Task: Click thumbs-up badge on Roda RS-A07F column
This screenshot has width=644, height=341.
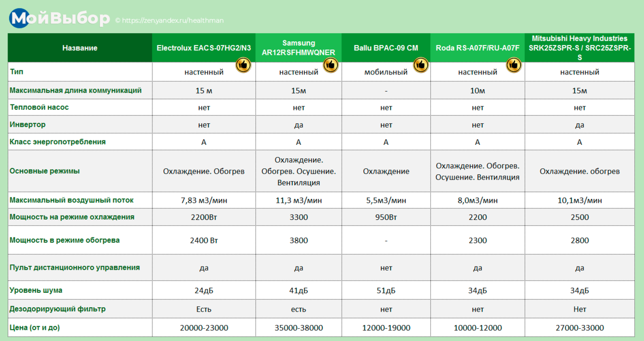Action: tap(514, 65)
